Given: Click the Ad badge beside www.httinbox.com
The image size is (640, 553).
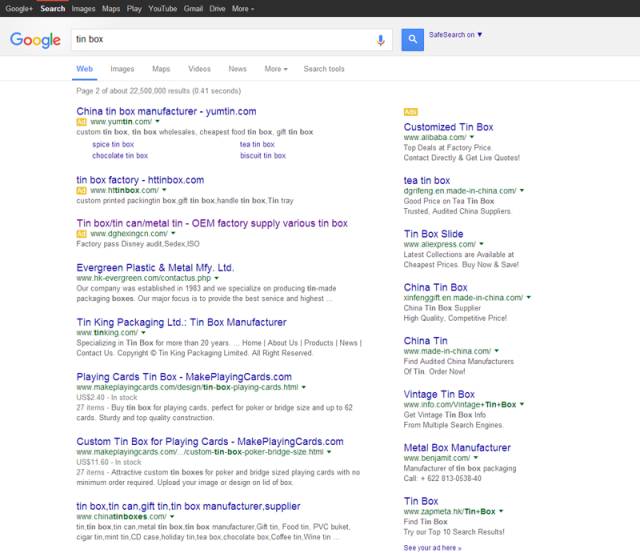Looking at the screenshot, I should [x=81, y=190].
